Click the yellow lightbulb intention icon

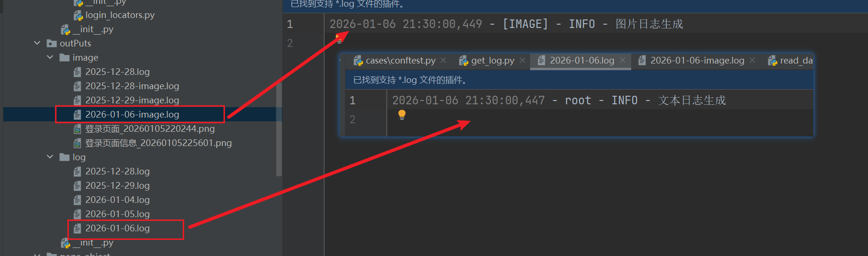tap(402, 115)
